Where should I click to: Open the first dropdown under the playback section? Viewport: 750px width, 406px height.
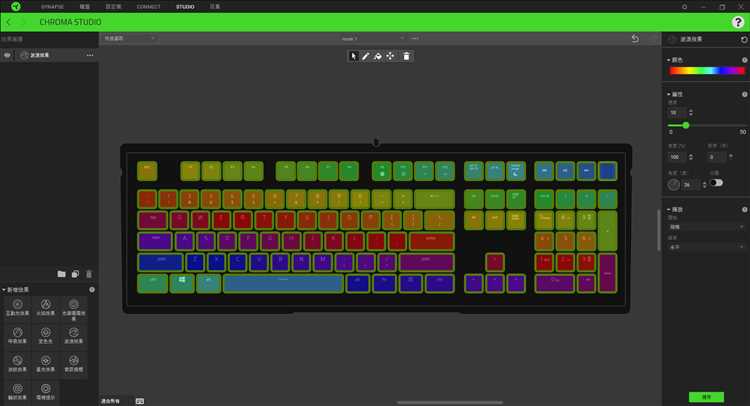[706, 227]
